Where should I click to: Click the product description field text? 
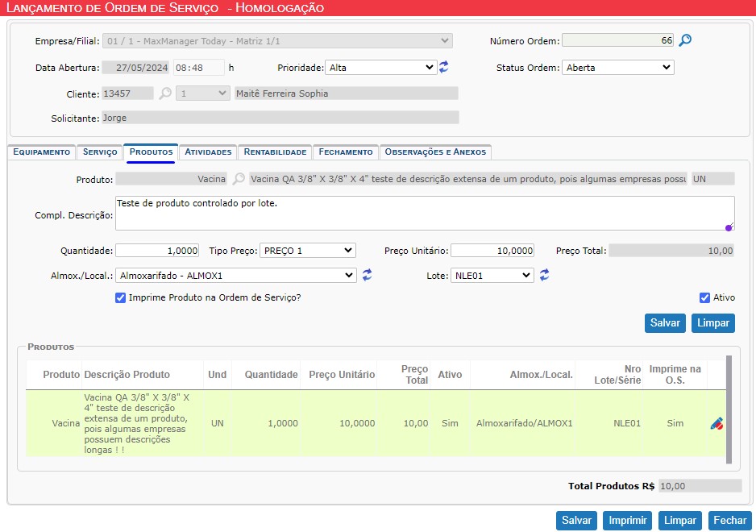pyautogui.click(x=468, y=179)
